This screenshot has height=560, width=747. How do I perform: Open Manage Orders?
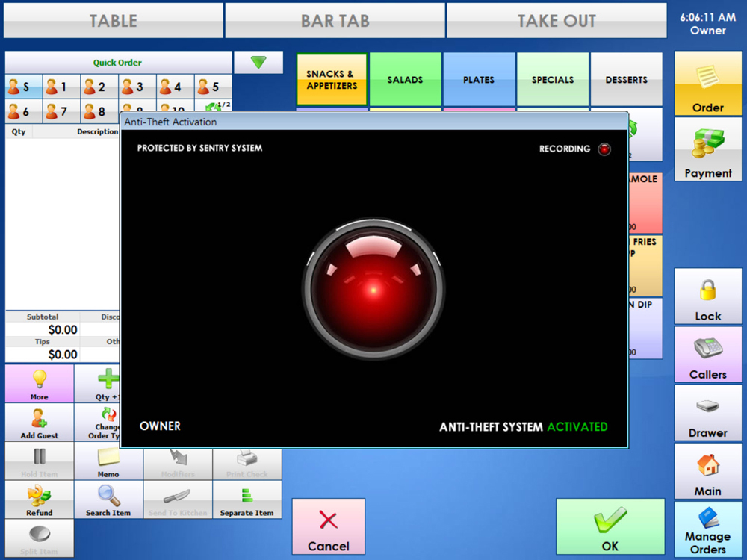click(708, 529)
